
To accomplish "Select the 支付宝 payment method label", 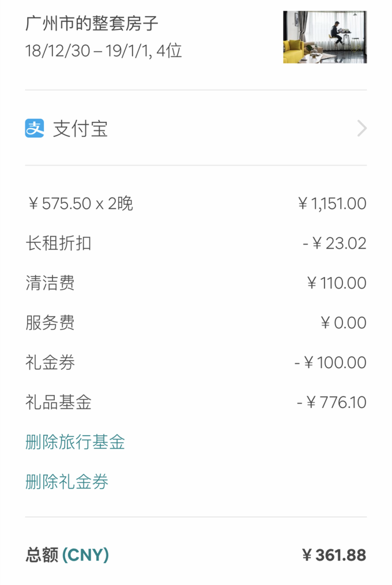I will click(x=80, y=129).
